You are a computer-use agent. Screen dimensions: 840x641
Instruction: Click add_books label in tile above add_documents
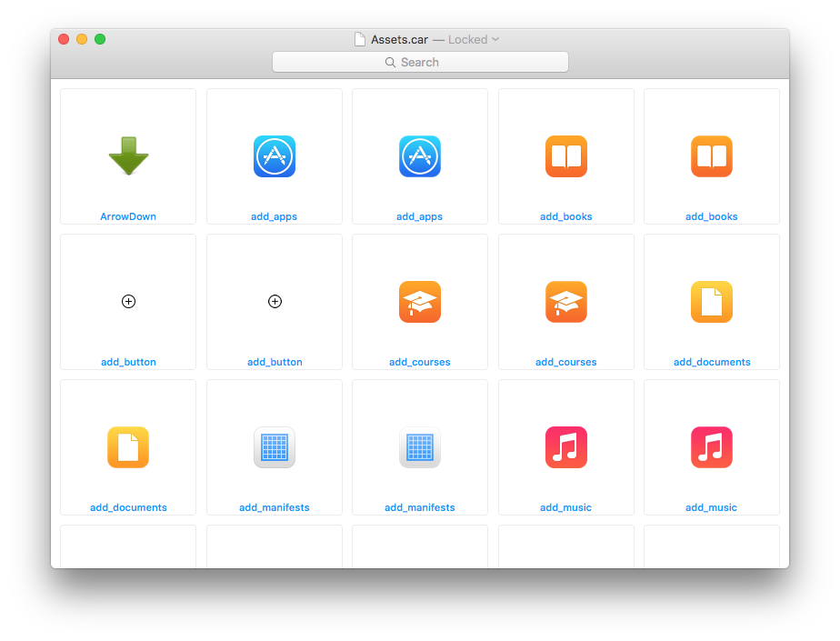712,216
